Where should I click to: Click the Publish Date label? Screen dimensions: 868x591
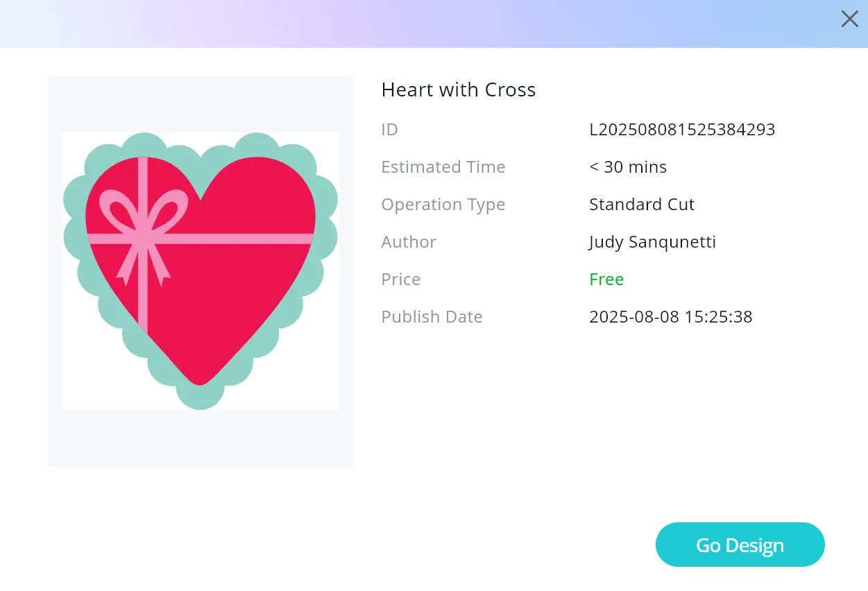[432, 317]
